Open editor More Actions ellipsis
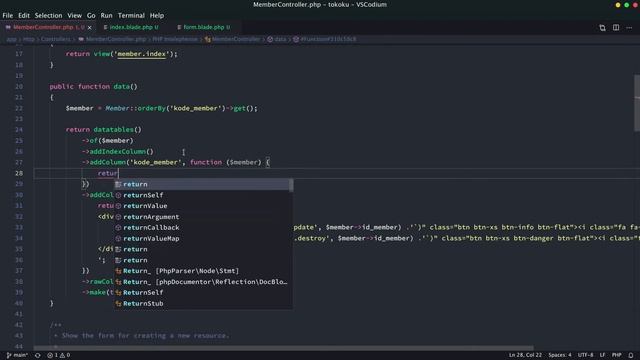Viewport: 640px width, 360px height. click(629, 28)
